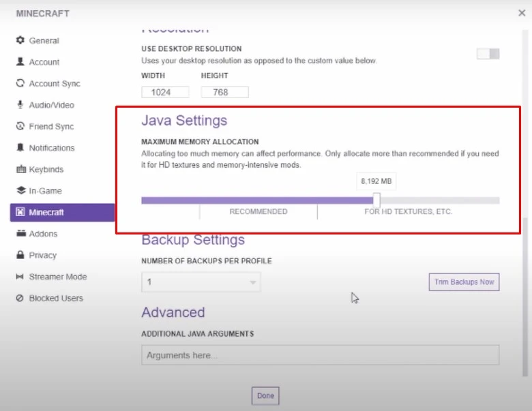Click the Done button
Image resolution: width=532 pixels, height=411 pixels.
coord(265,396)
